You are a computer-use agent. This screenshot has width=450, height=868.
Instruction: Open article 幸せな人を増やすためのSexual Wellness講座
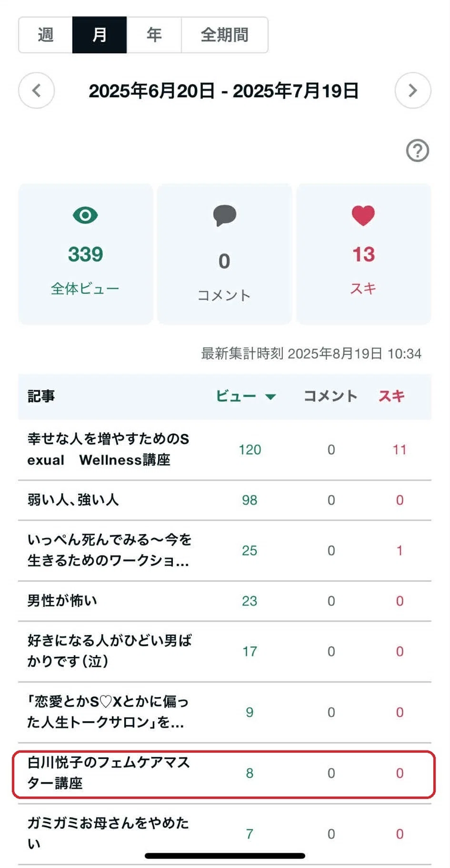point(225,449)
